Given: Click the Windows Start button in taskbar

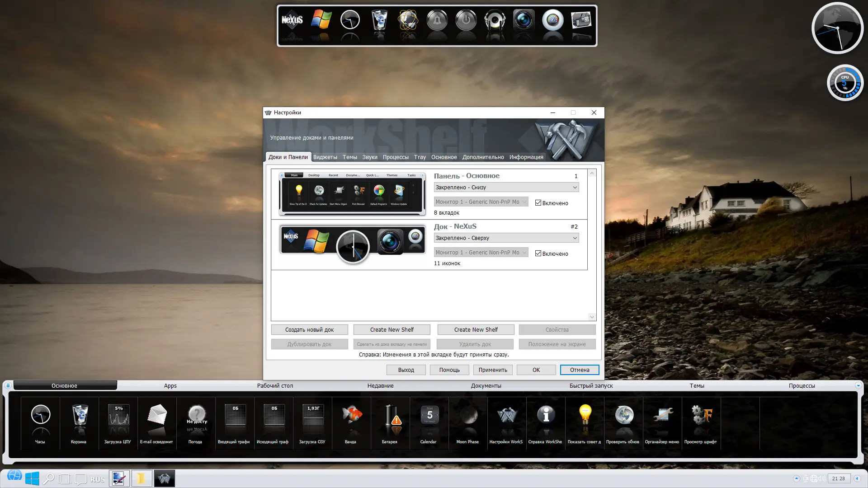Looking at the screenshot, I should (32, 479).
